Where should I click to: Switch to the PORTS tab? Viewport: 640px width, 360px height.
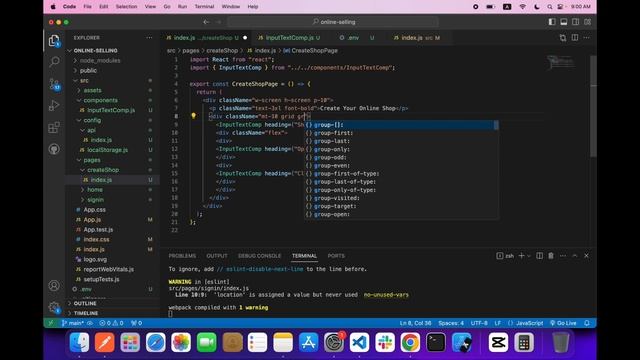(336, 256)
